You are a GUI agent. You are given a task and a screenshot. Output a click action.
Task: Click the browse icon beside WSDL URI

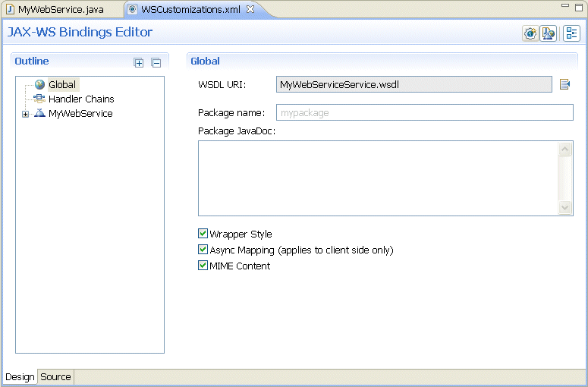[x=564, y=84]
